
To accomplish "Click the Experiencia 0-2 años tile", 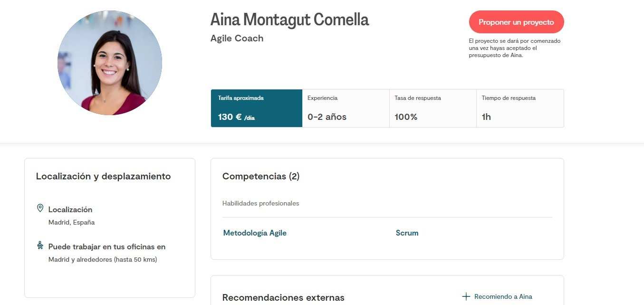I will [x=346, y=108].
